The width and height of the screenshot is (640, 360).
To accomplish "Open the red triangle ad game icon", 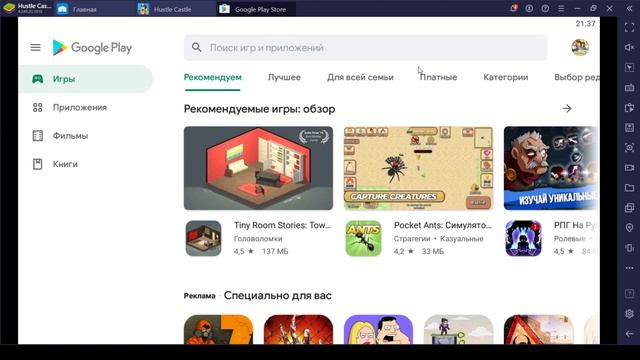I will click(x=538, y=329).
